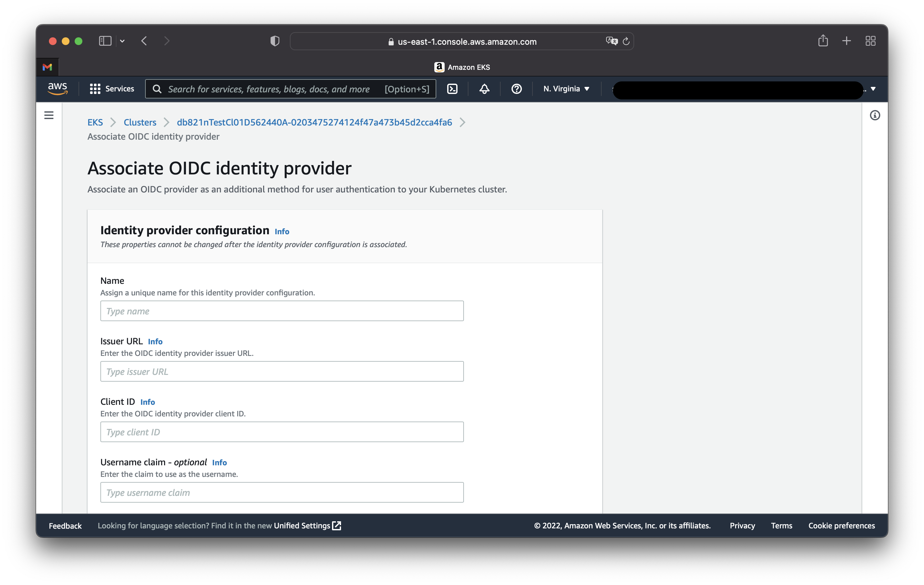Screen dimensions: 924x585
Task: Switch to the pinned Gmail tab
Action: 47,67
